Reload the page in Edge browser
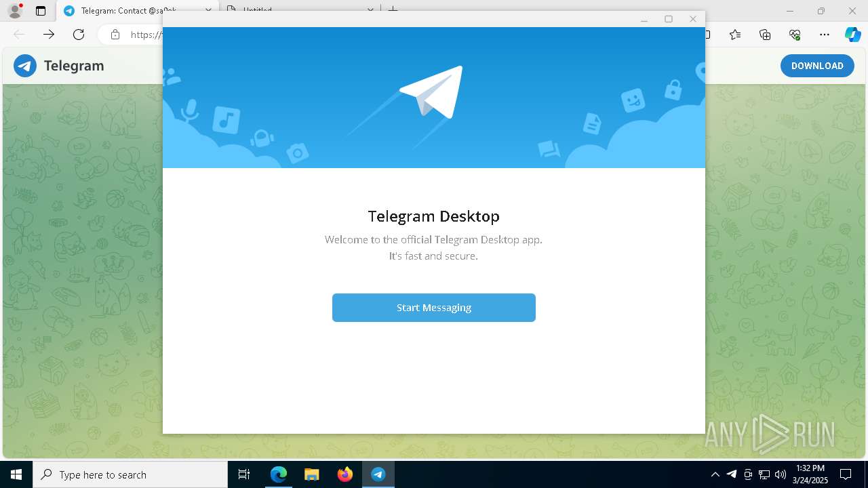868x488 pixels. click(x=79, y=35)
